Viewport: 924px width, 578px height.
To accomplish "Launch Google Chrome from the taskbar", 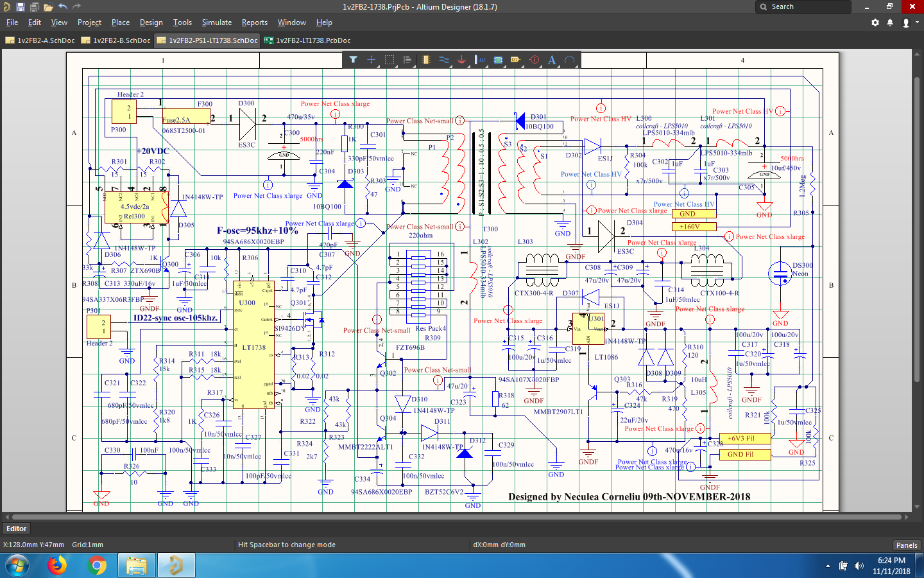I will [97, 566].
